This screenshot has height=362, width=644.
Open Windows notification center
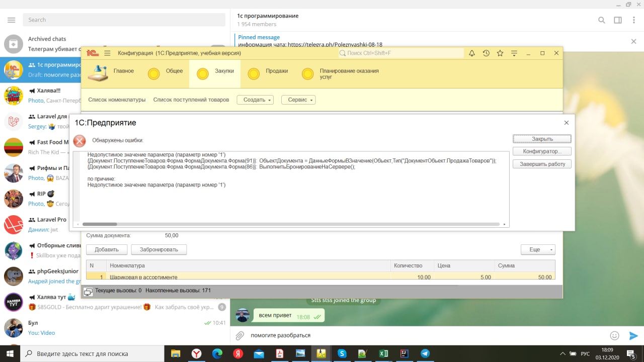click(x=630, y=353)
